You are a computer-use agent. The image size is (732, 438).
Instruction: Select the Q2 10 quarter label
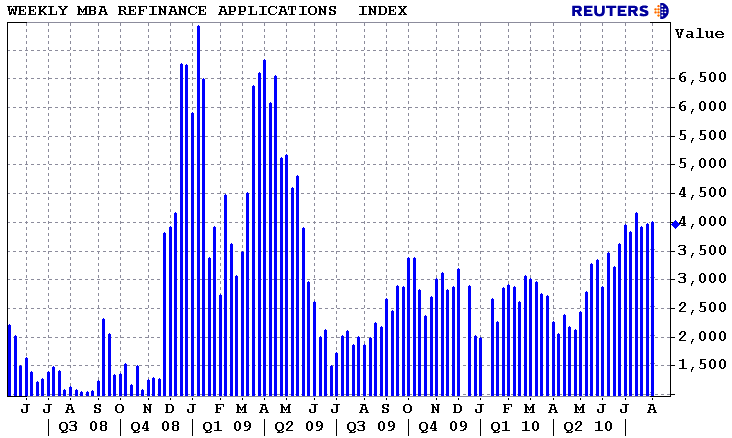click(589, 427)
